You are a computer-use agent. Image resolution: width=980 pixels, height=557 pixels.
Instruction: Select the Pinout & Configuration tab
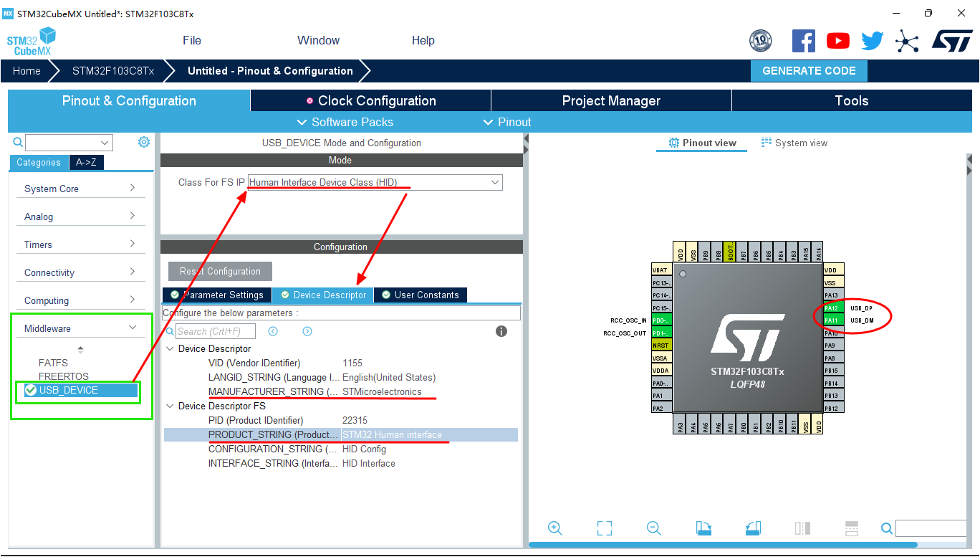[129, 100]
